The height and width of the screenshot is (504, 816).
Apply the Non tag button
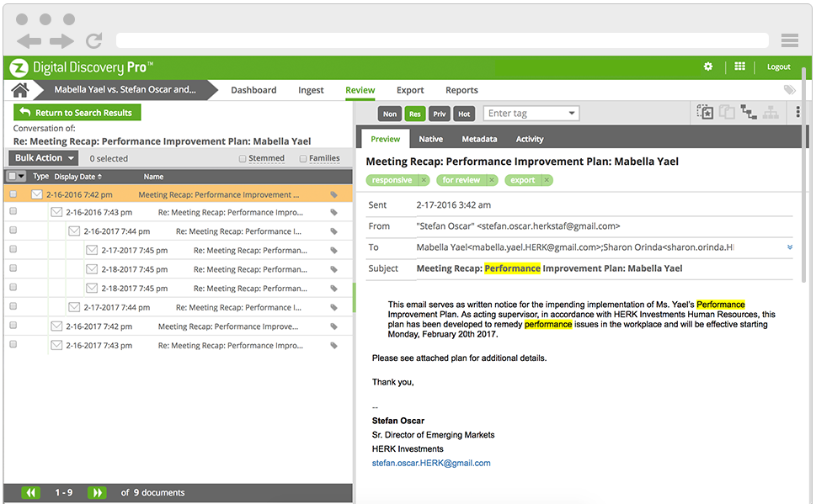tap(390, 114)
